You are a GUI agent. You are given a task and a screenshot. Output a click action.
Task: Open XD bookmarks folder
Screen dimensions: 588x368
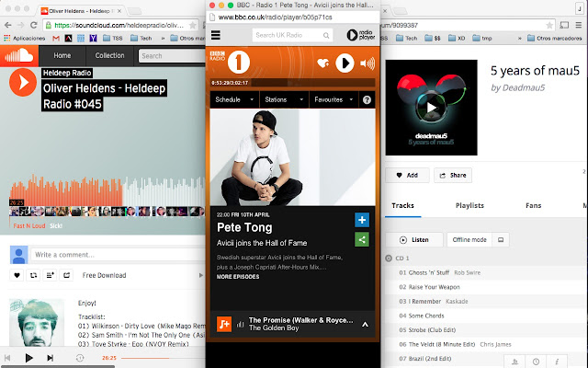coord(457,39)
